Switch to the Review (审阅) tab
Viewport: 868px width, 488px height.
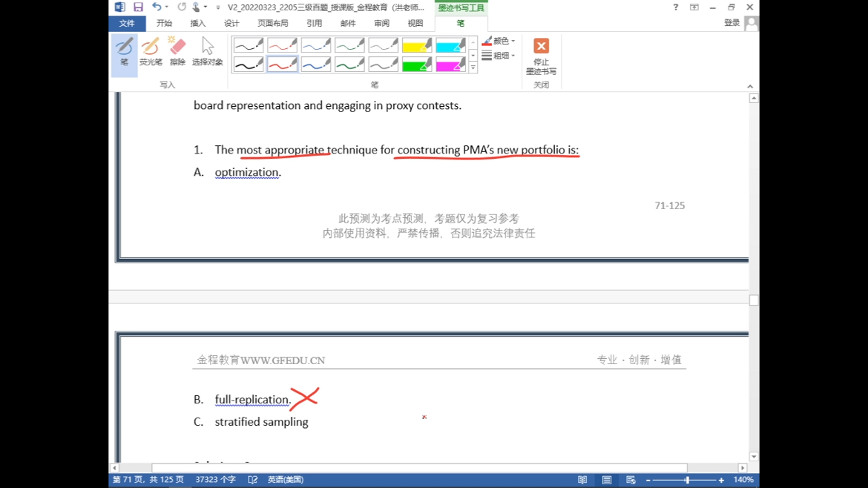382,23
